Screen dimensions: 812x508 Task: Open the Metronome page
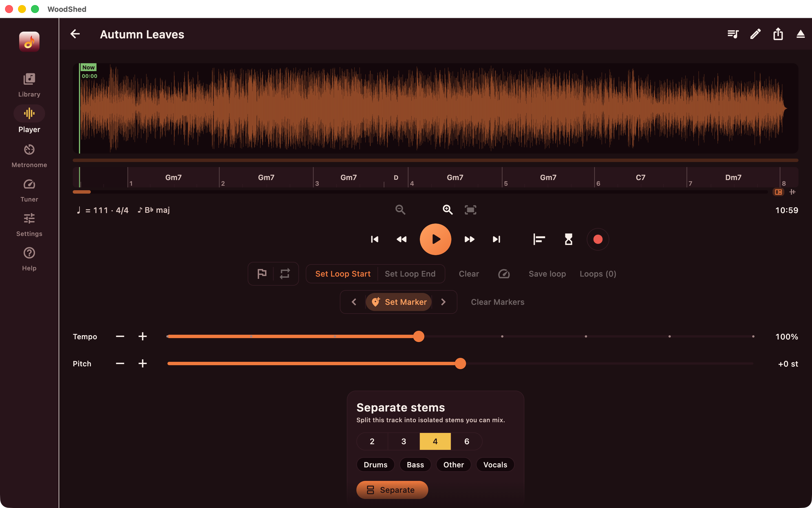[x=29, y=156]
